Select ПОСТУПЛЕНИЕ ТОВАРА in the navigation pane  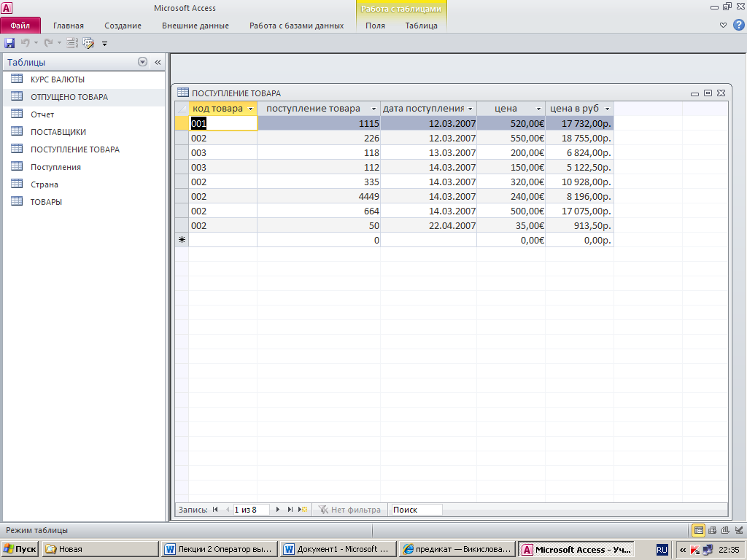point(75,149)
